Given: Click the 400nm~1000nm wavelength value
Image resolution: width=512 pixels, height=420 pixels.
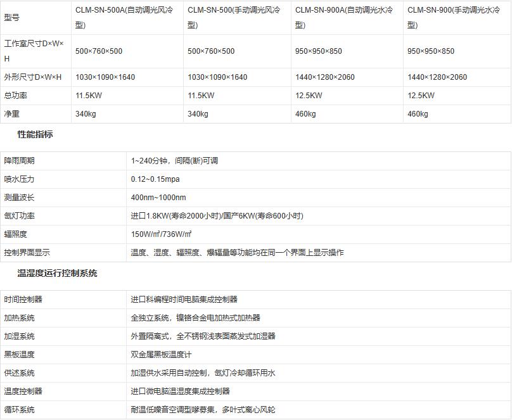Looking at the screenshot, I should click(158, 198).
